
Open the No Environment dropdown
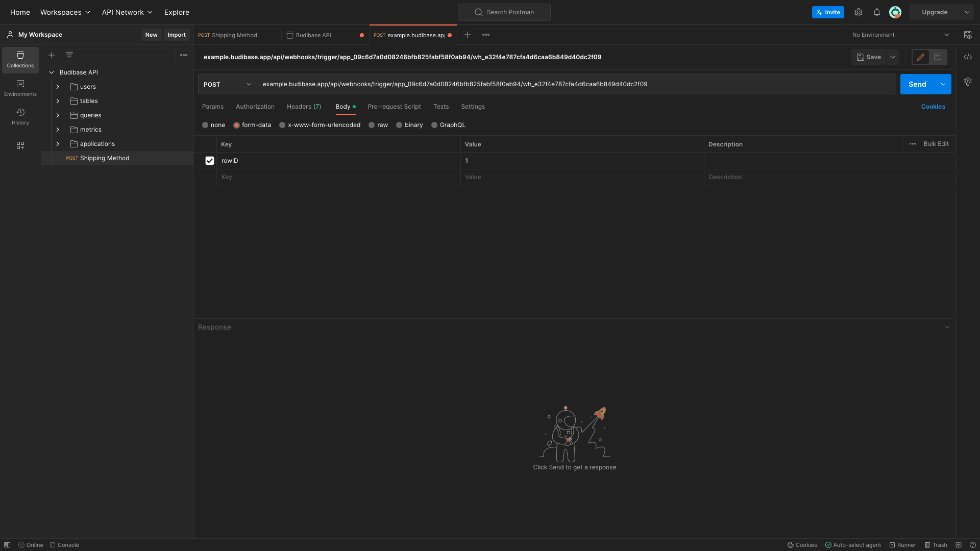[900, 35]
